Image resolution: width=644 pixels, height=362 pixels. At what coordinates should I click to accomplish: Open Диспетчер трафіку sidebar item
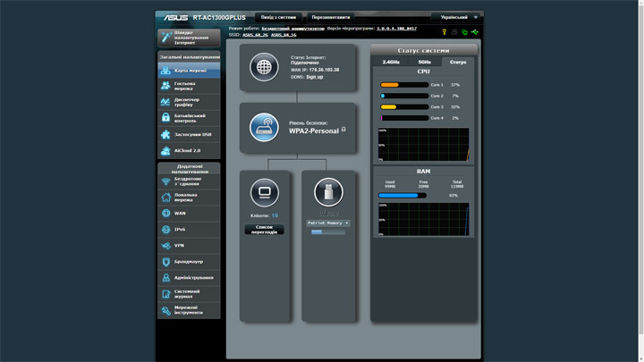189,102
